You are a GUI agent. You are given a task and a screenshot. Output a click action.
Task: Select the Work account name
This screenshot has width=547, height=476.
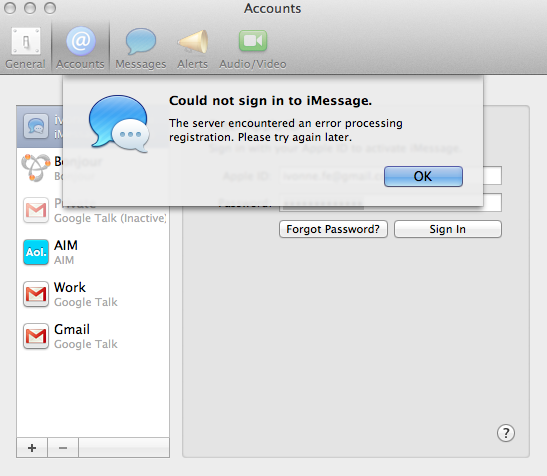tap(70, 287)
